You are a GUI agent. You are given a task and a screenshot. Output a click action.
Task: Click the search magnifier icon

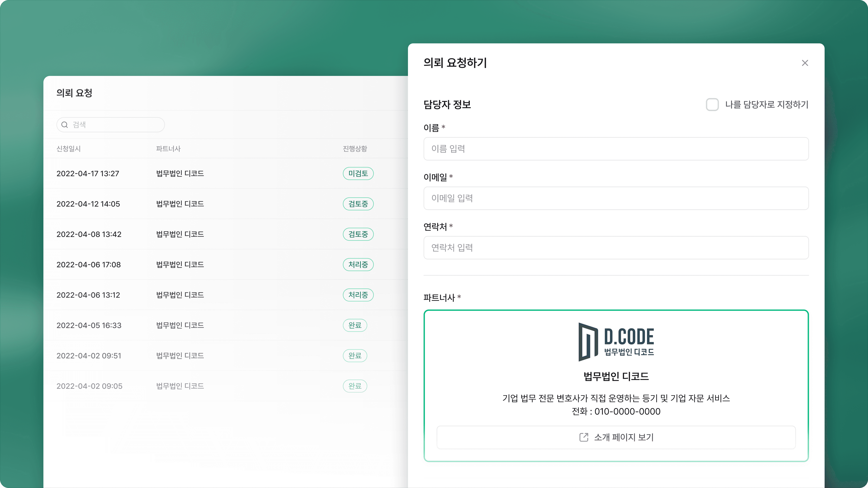pyautogui.click(x=65, y=125)
